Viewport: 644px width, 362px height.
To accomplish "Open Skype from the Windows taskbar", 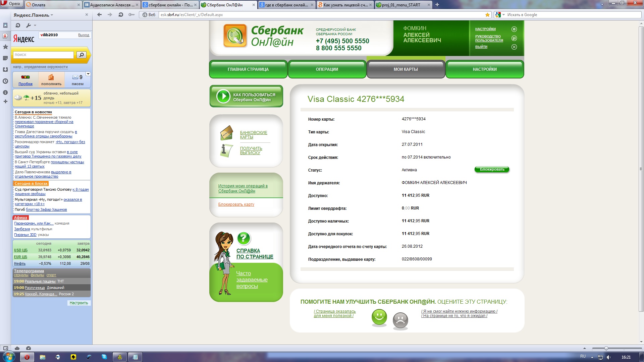I will pyautogui.click(x=104, y=357).
